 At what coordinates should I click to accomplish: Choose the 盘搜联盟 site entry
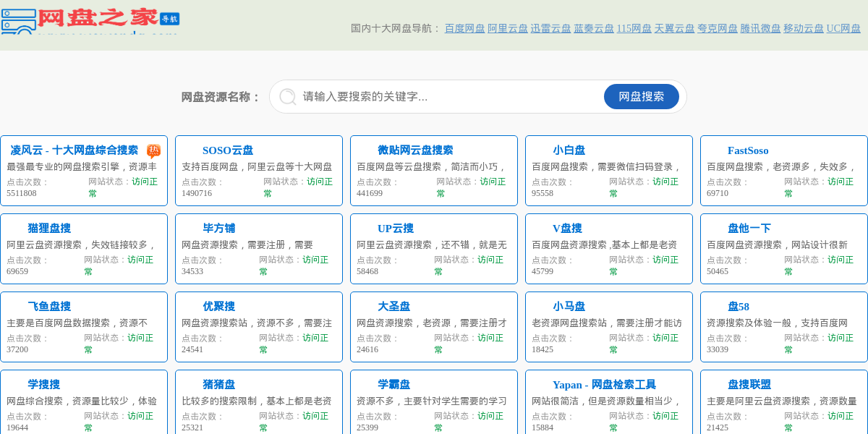click(x=749, y=385)
